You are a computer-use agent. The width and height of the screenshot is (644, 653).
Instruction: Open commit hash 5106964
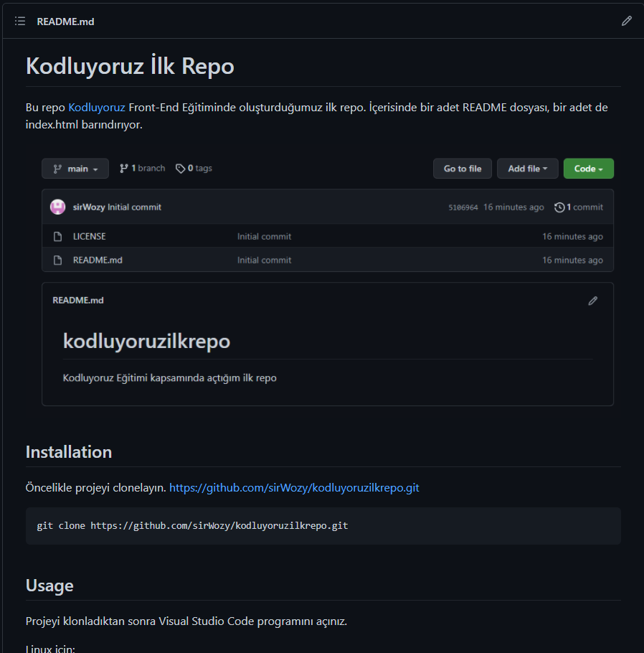[463, 207]
